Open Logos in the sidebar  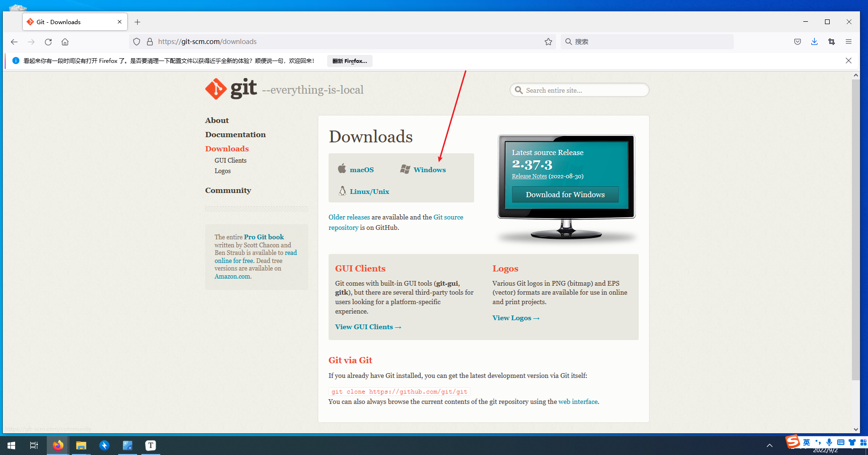click(223, 171)
